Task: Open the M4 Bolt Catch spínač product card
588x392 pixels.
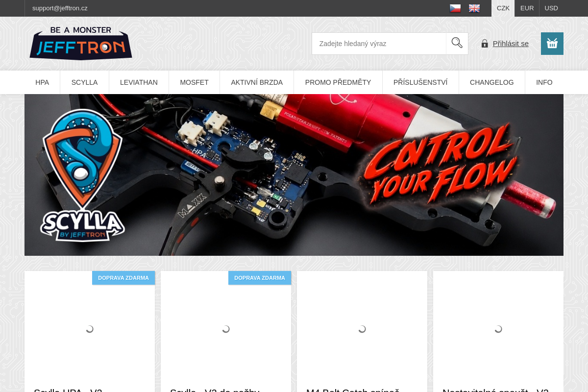Action: (362, 332)
